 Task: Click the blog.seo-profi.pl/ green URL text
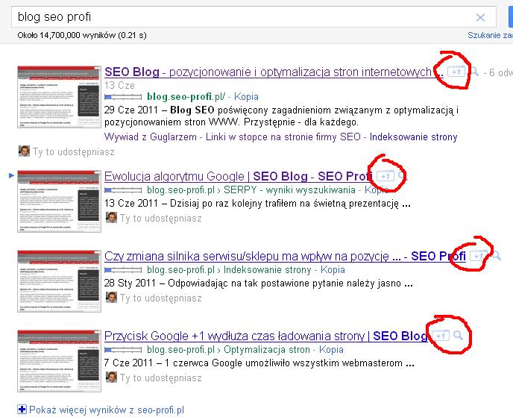click(x=186, y=97)
